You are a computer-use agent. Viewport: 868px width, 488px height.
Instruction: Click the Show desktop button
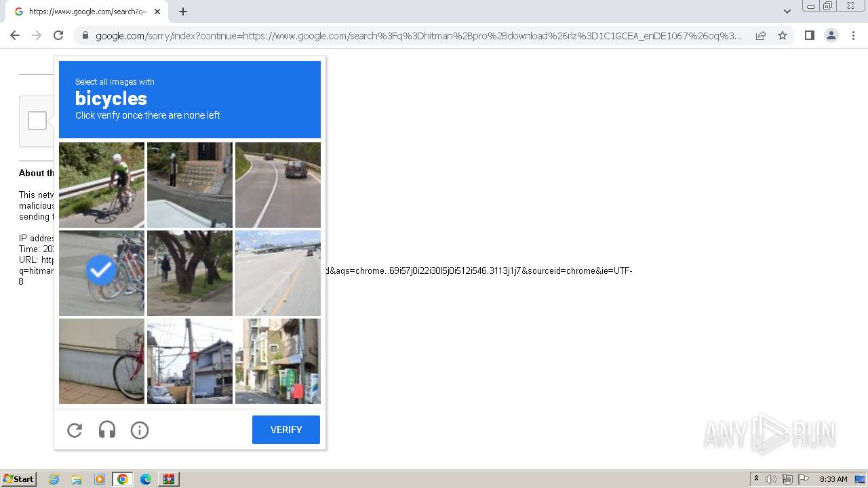860,479
